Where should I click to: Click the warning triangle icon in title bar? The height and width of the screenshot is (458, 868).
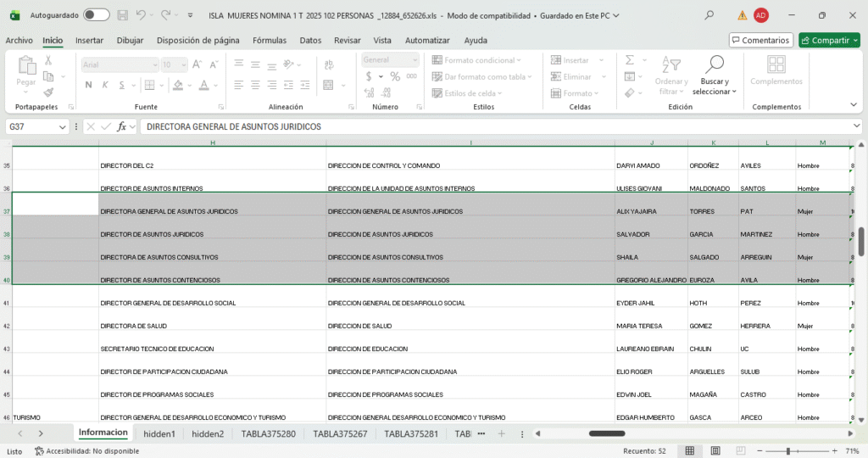coord(742,15)
